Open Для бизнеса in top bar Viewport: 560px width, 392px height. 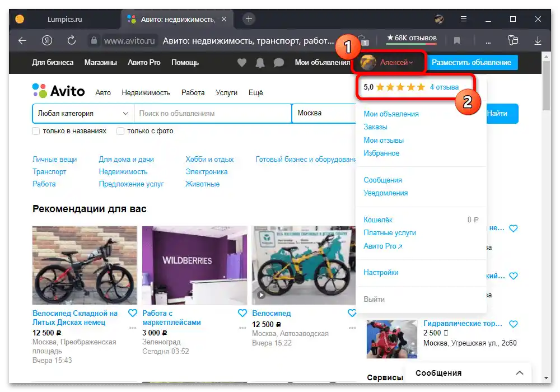tap(53, 63)
